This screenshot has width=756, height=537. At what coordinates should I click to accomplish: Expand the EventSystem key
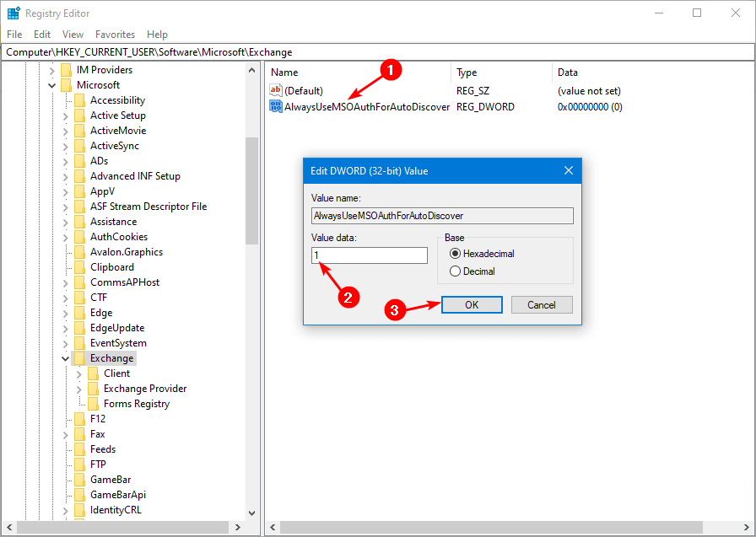point(66,344)
